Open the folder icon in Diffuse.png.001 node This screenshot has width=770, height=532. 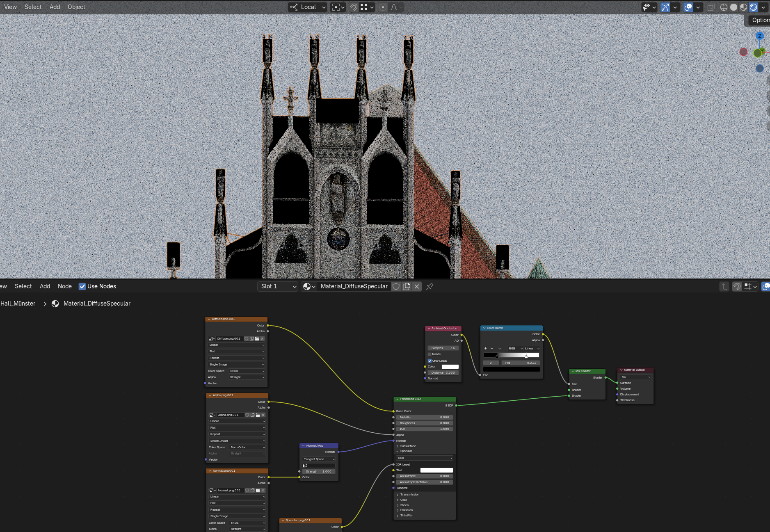tap(257, 339)
